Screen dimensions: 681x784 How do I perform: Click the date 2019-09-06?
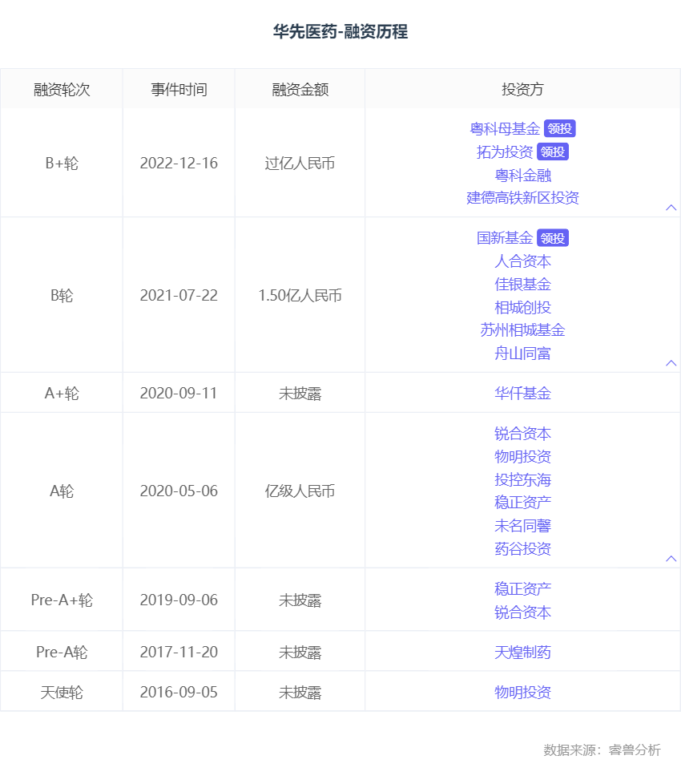click(x=179, y=600)
